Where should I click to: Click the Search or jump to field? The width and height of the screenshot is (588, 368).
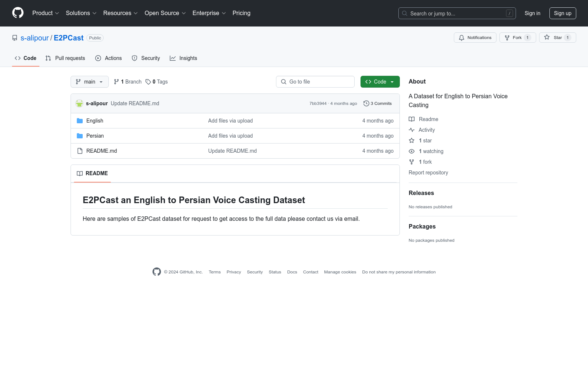coord(457,13)
